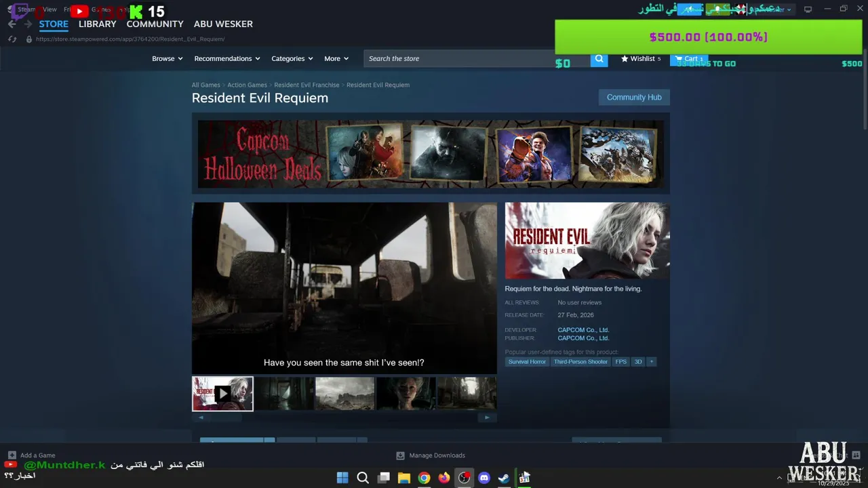Open Manage Downloads
Screen dimensions: 868x488
tap(431, 455)
